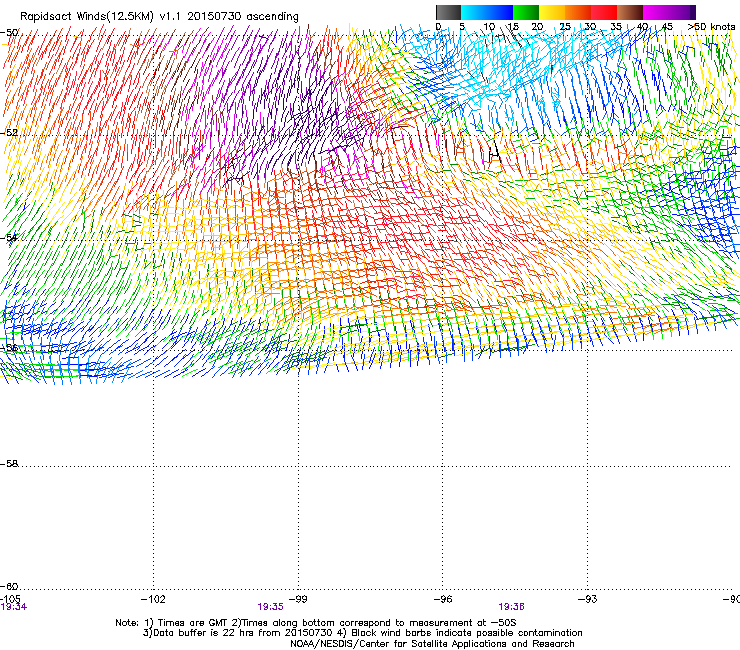Click the '0' label under the color bar

click(438, 26)
